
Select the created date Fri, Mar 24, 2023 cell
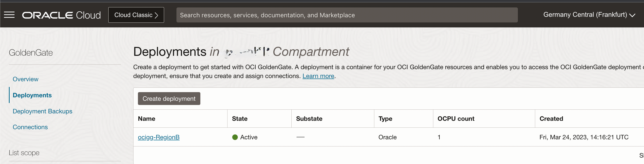click(584, 137)
